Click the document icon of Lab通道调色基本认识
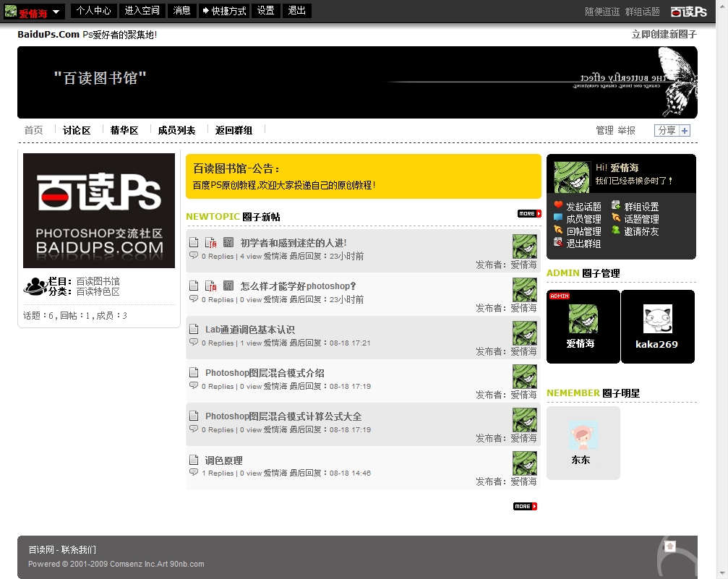 coord(194,329)
